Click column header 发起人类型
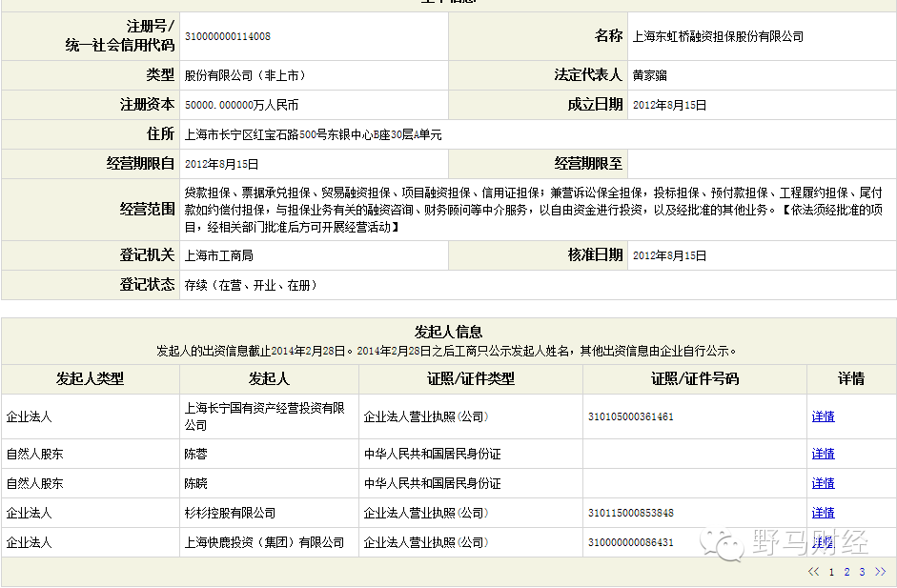 (x=90, y=378)
